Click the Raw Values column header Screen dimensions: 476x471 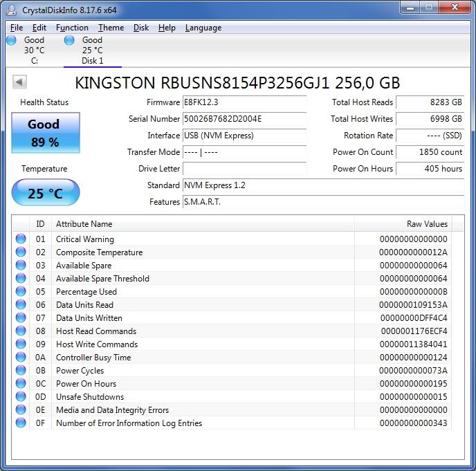(403, 224)
